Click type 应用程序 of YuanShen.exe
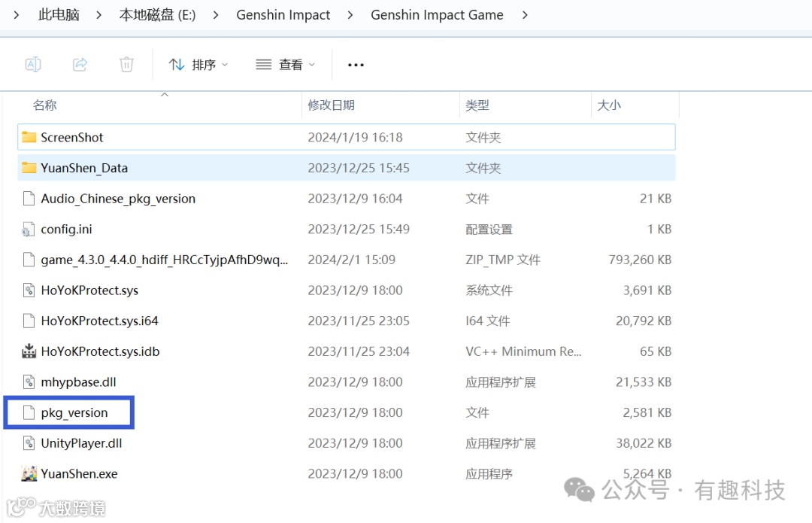The image size is (812, 523). click(x=489, y=474)
